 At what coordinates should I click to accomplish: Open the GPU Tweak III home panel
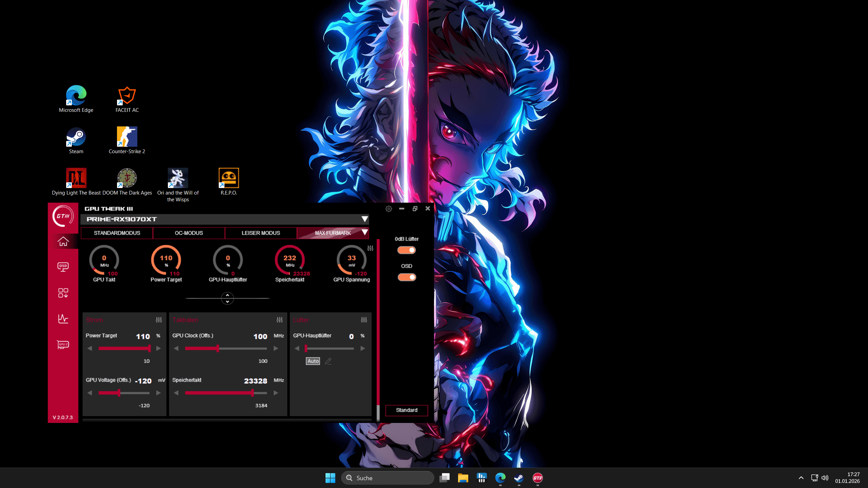(x=63, y=242)
